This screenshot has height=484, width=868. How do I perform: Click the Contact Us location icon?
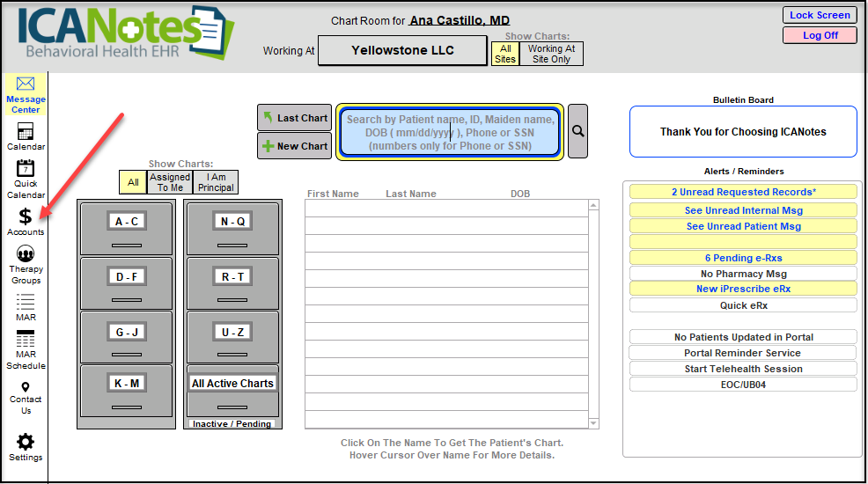tap(26, 387)
